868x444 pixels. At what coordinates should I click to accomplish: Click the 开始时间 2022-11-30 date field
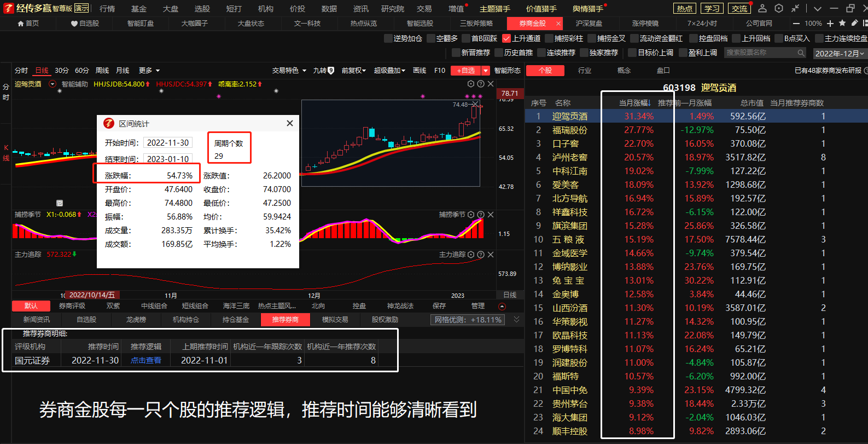pyautogui.click(x=168, y=143)
